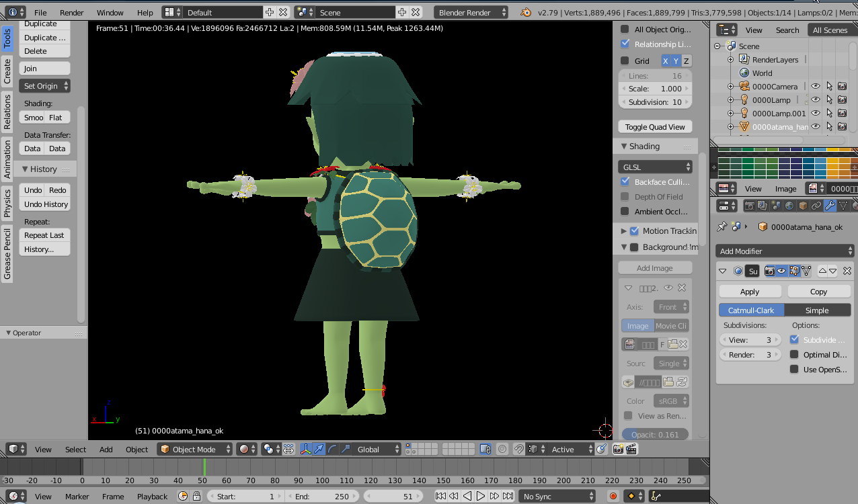This screenshot has height=504, width=858.
Task: Click the Toggle Quad View button
Action: tap(655, 127)
